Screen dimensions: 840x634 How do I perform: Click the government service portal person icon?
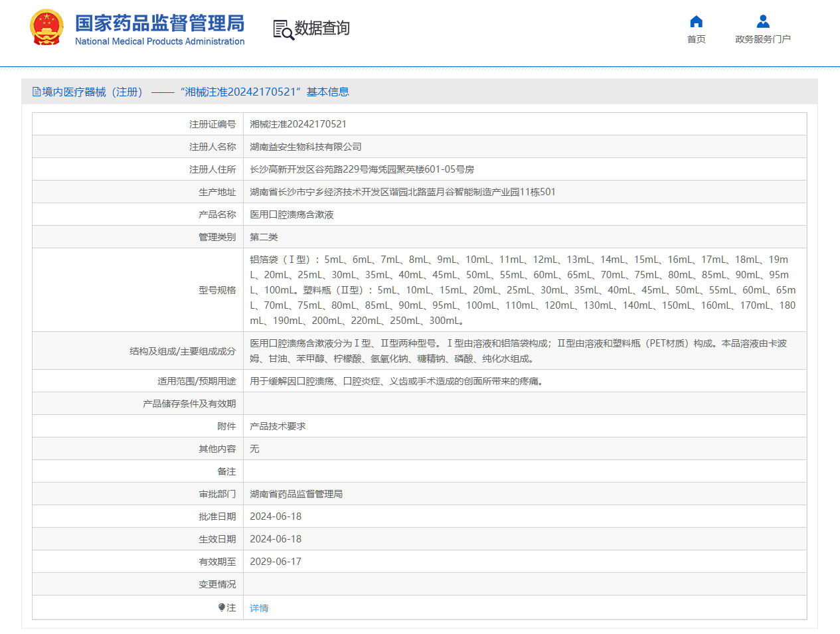click(763, 21)
